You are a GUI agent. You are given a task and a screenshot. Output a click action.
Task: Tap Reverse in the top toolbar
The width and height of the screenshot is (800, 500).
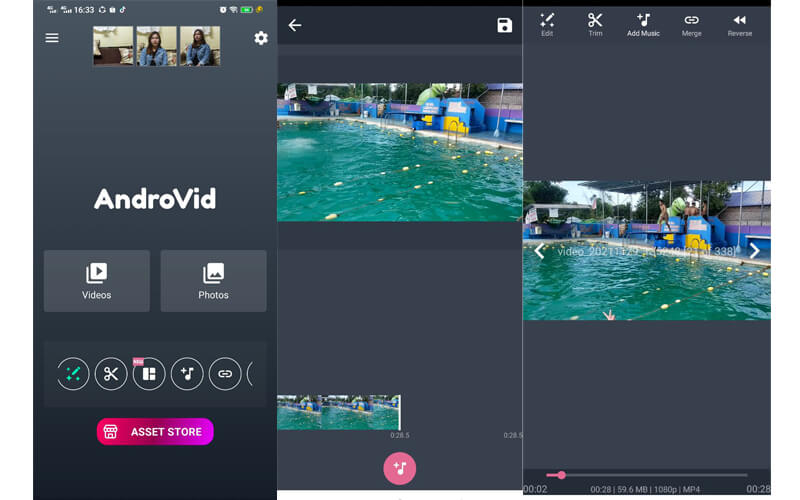pos(739,25)
